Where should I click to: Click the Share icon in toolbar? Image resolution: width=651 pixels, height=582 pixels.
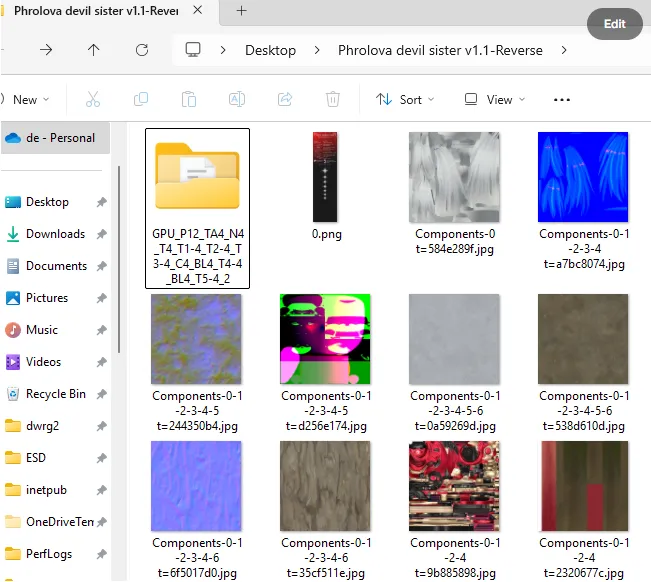285,100
